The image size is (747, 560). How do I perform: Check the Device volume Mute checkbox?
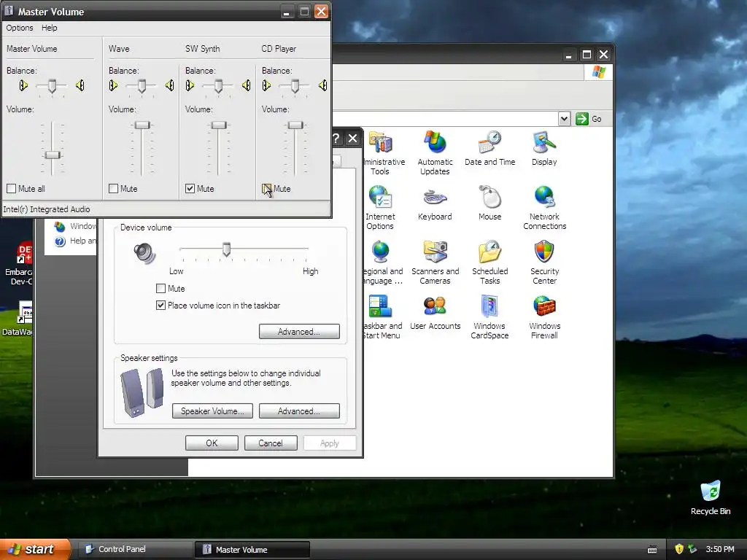161,288
